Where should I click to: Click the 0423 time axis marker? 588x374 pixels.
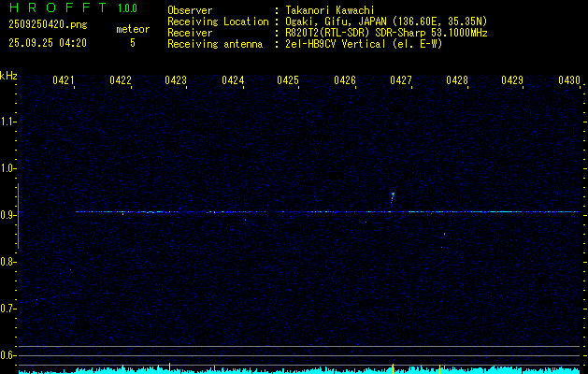point(176,79)
